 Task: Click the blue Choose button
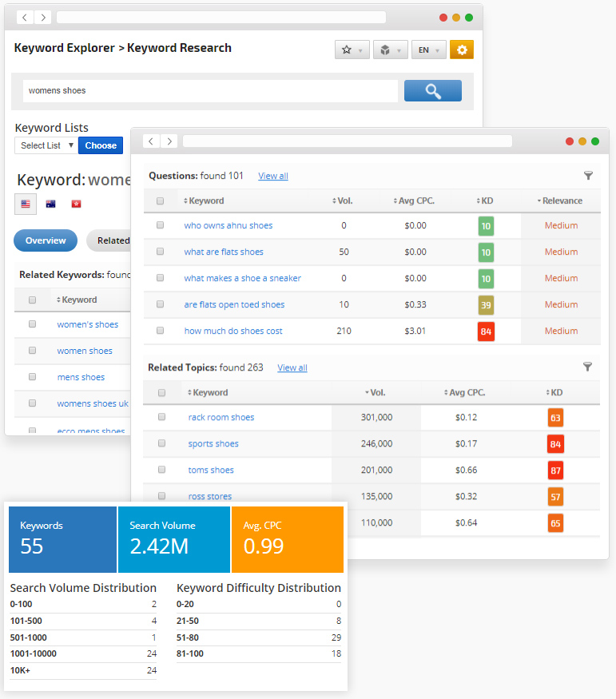[x=101, y=145]
